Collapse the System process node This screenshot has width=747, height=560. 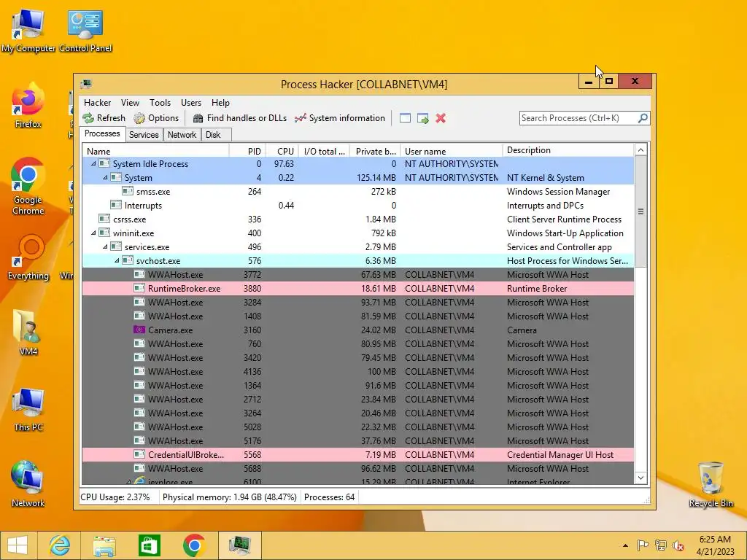[105, 177]
